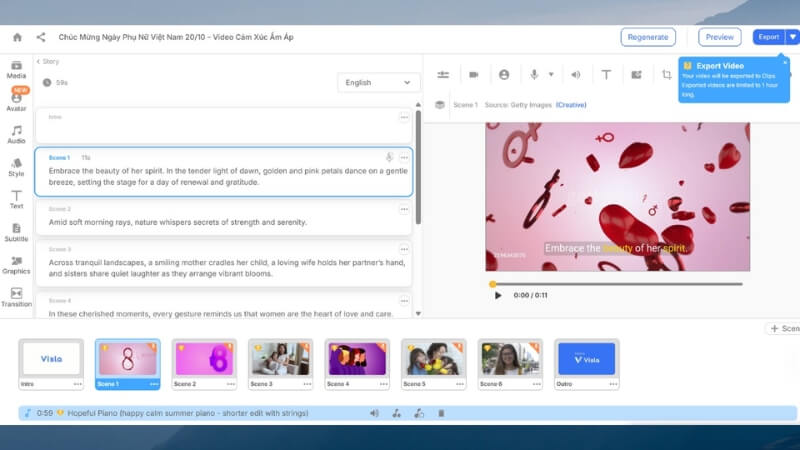Open the Graphics sidebar panel
The height and width of the screenshot is (450, 800).
[16, 264]
